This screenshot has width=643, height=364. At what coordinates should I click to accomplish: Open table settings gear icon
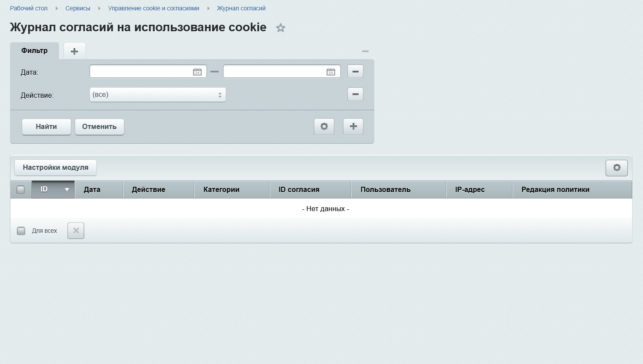616,168
